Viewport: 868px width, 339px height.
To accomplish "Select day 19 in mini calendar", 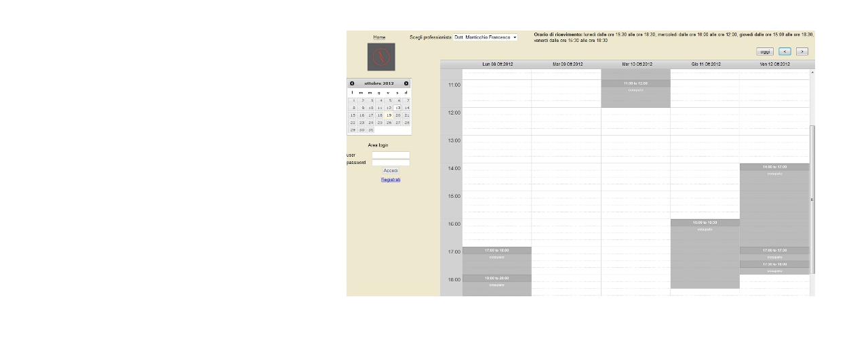I will 389,115.
